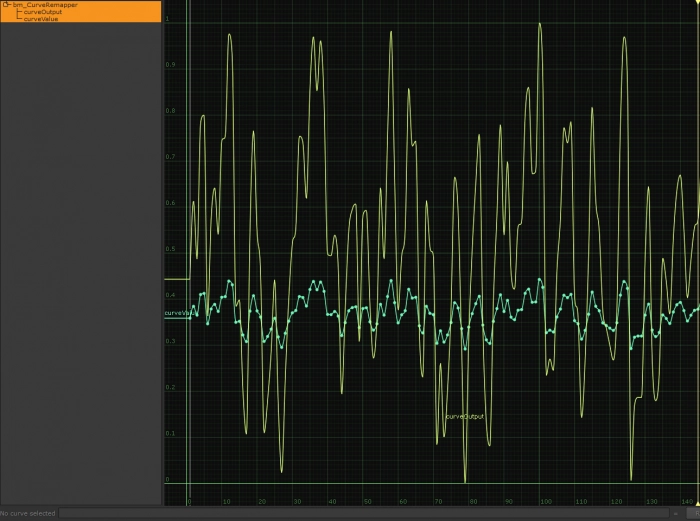The width and height of the screenshot is (700, 521).
Task: Click frame 10 on the time axis
Action: (x=226, y=501)
